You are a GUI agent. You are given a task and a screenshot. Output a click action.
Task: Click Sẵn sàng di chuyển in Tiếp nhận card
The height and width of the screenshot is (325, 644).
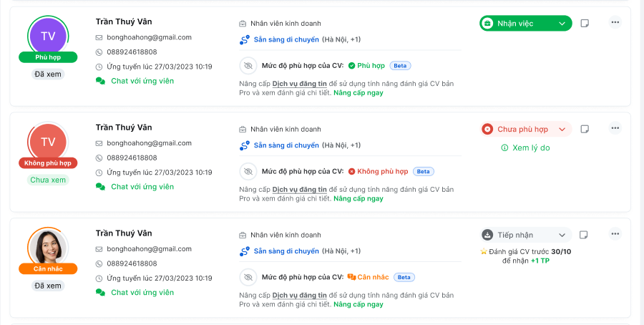[286, 251]
